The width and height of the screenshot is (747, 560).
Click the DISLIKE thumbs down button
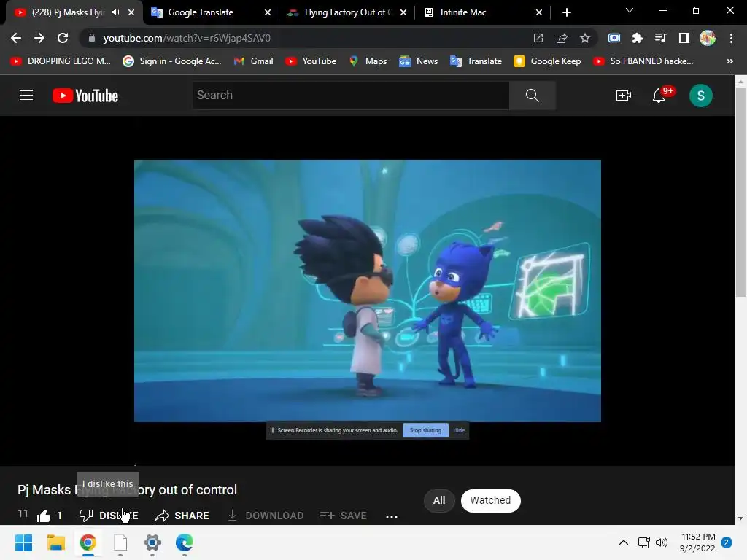tap(109, 516)
